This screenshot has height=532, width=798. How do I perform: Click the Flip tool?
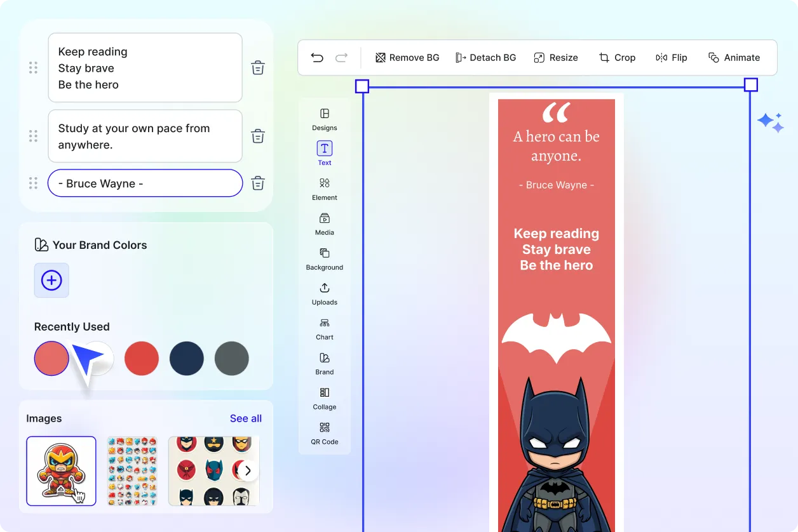tap(672, 58)
